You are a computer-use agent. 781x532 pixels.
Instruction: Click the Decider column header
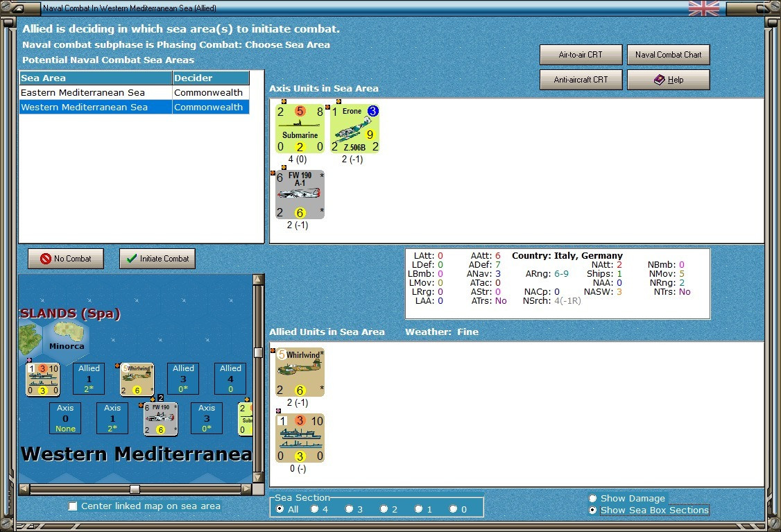(211, 78)
